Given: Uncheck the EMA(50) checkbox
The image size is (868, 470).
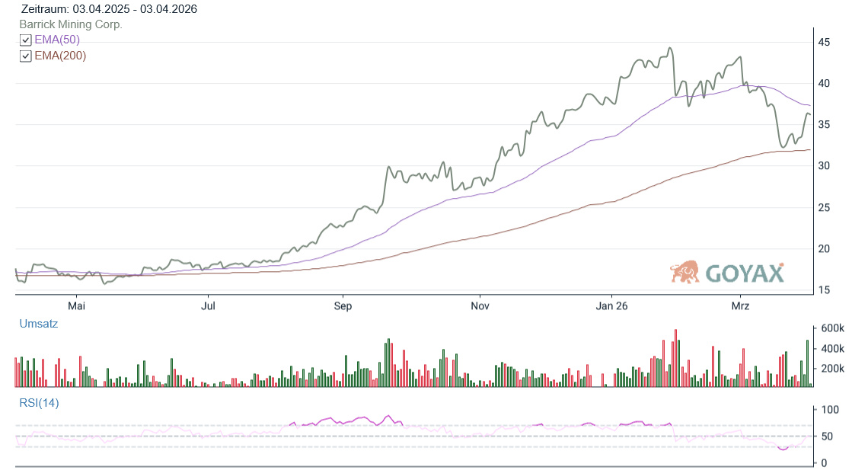Looking at the screenshot, I should (x=25, y=40).
